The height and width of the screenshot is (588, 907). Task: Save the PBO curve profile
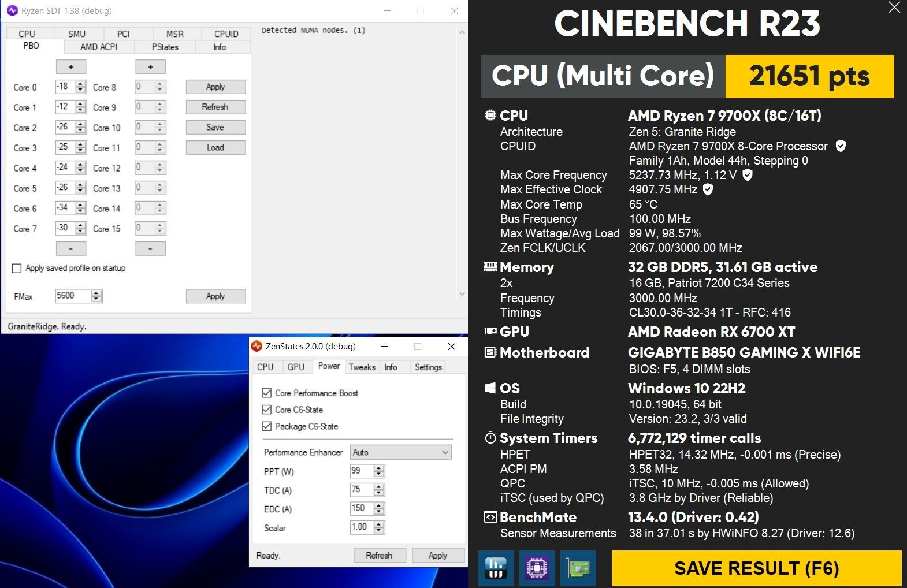215,127
